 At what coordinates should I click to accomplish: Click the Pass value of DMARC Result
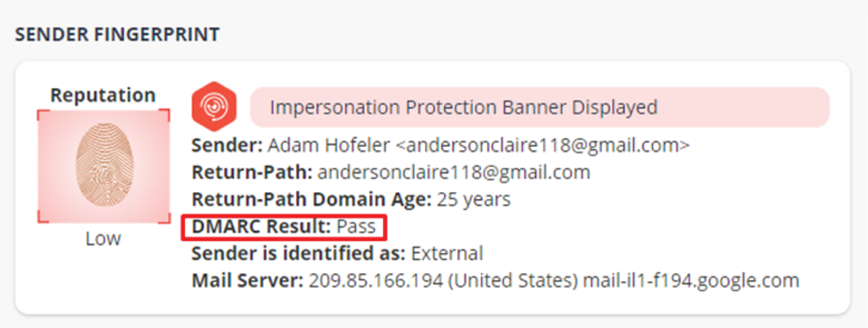tap(356, 227)
